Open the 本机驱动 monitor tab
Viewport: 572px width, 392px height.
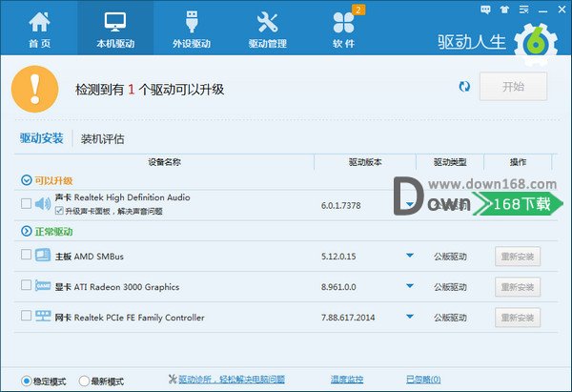(x=115, y=30)
